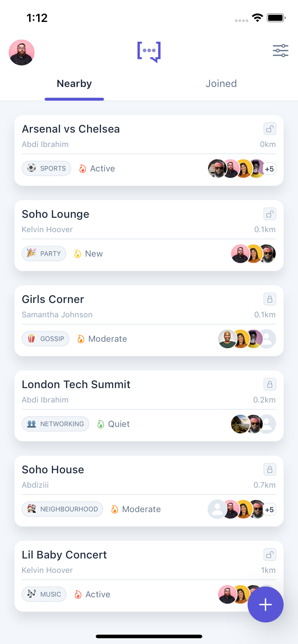Tap the lock icon on London Tech Summit
The height and width of the screenshot is (644, 298).
270,385
